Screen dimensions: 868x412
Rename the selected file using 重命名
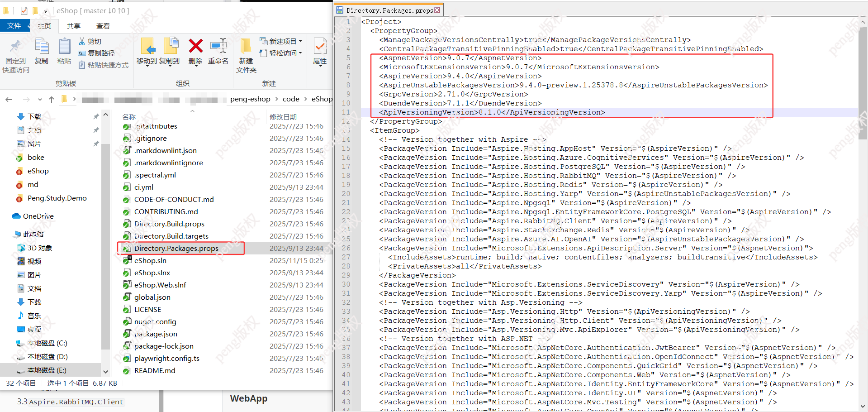point(218,51)
